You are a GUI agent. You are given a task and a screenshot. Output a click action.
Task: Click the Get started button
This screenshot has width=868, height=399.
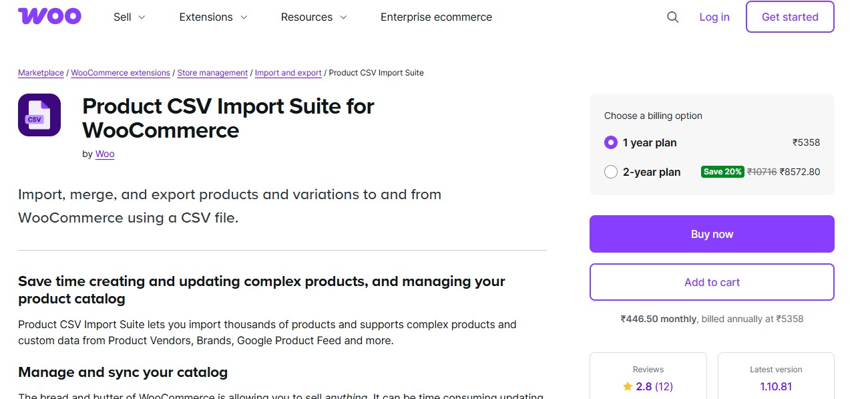click(x=790, y=17)
